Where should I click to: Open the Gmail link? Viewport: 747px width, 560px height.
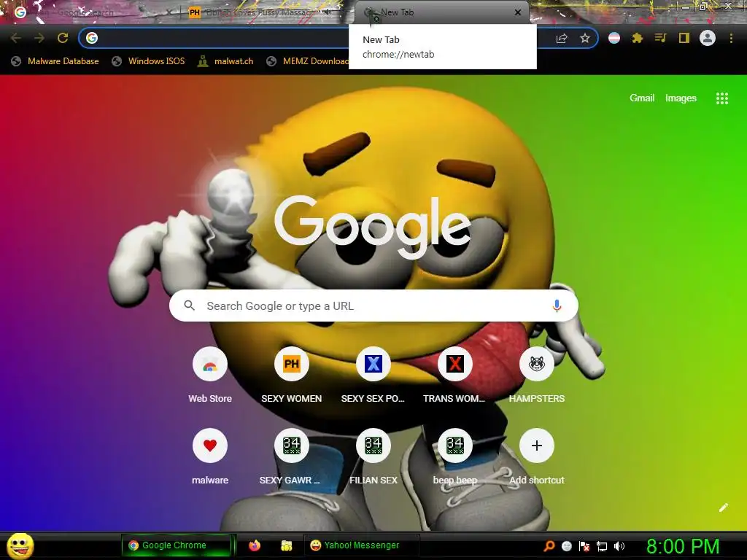[x=642, y=98]
